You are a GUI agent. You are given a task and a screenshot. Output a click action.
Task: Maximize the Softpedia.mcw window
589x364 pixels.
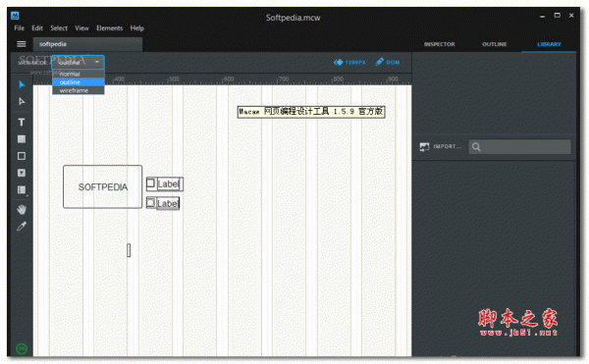click(557, 16)
